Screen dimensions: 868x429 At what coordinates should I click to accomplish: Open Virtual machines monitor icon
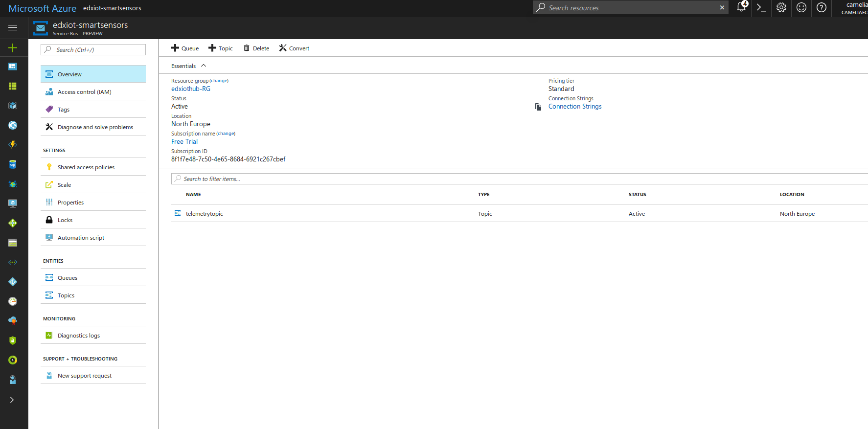[13, 203]
